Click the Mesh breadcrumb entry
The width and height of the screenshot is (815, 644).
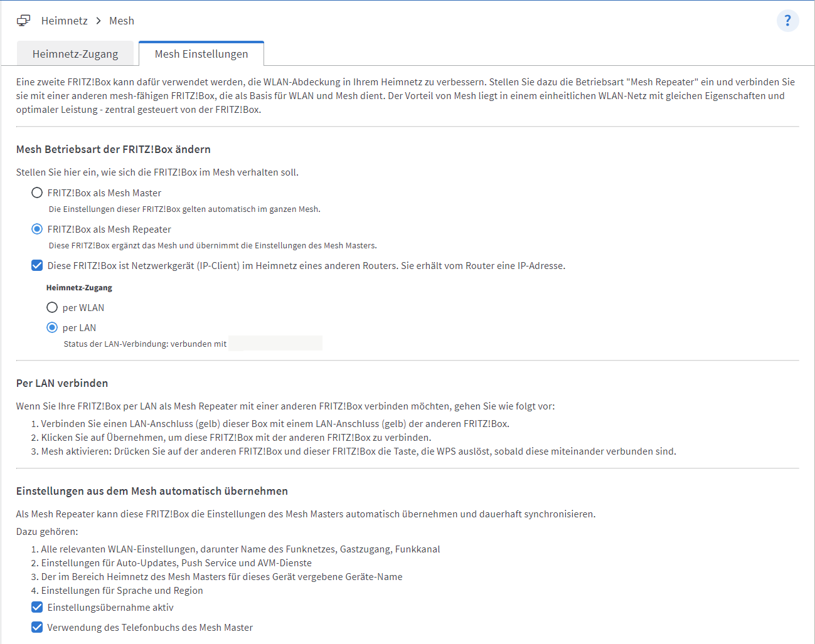122,21
